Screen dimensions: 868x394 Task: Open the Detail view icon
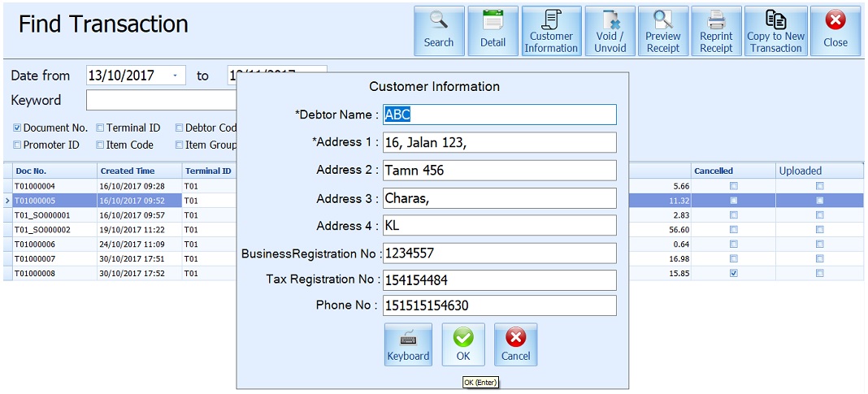pos(493,31)
